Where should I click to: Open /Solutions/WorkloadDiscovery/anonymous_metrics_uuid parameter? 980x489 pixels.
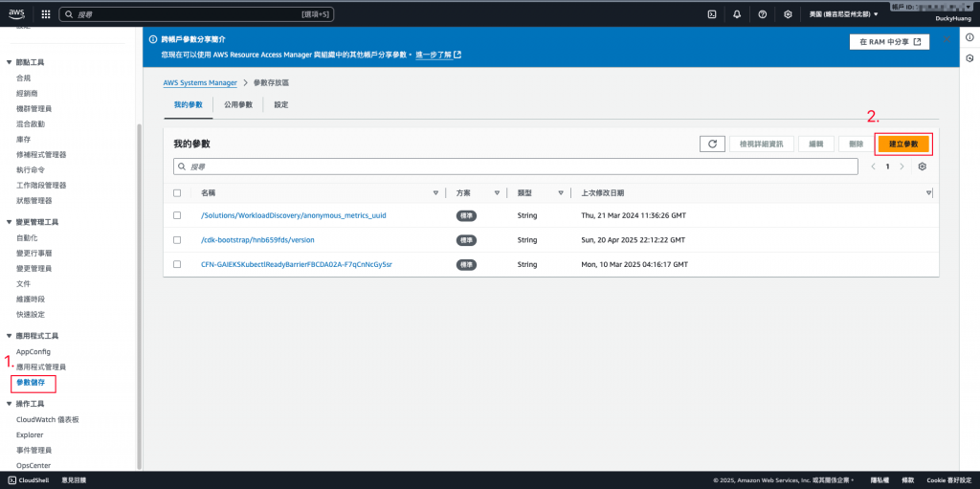pos(294,215)
